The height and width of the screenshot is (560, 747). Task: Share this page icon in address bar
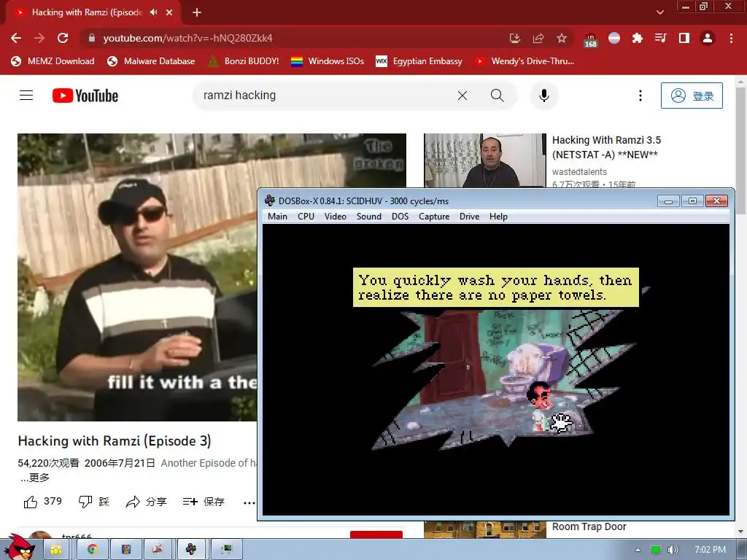click(538, 38)
